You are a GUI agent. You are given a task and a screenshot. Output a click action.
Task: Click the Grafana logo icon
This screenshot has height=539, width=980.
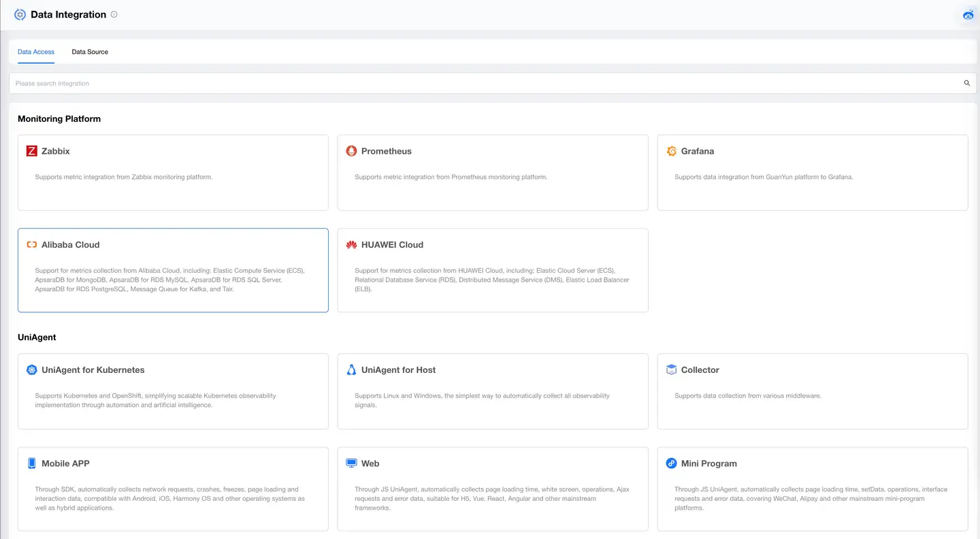(x=671, y=151)
